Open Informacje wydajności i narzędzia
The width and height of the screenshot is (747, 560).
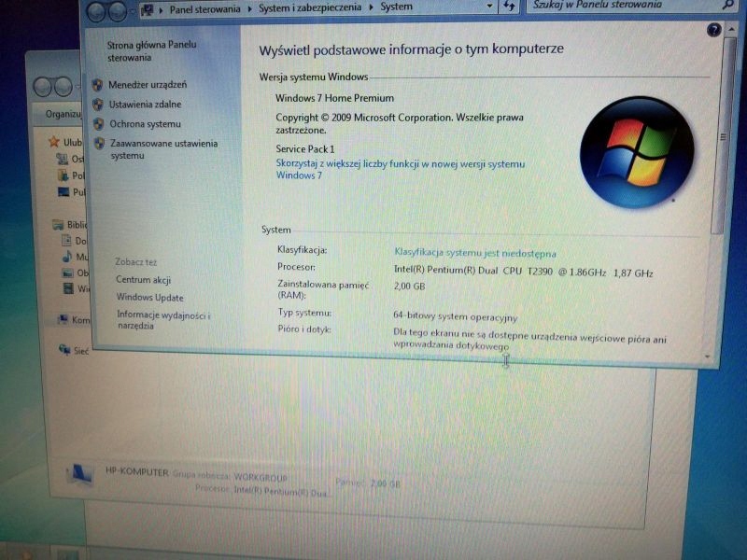pos(163,320)
